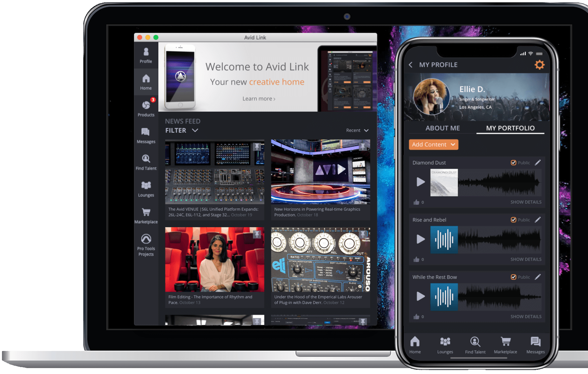Open Marketplace in the desktop sidebar
This screenshot has width=588, height=374.
[146, 216]
